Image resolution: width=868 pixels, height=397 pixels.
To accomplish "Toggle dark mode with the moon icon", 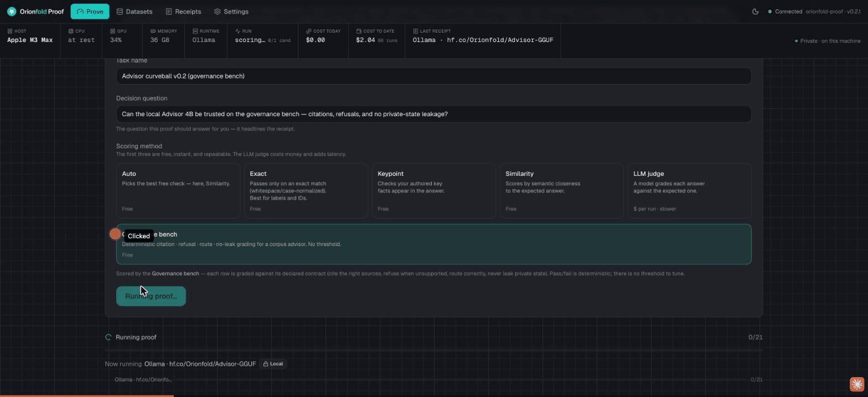I will 755,11.
